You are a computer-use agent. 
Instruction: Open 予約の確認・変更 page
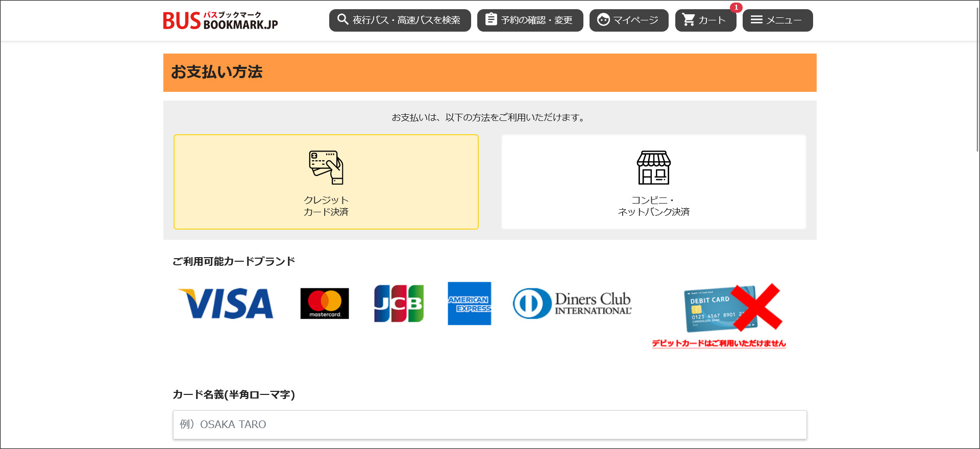(530, 20)
